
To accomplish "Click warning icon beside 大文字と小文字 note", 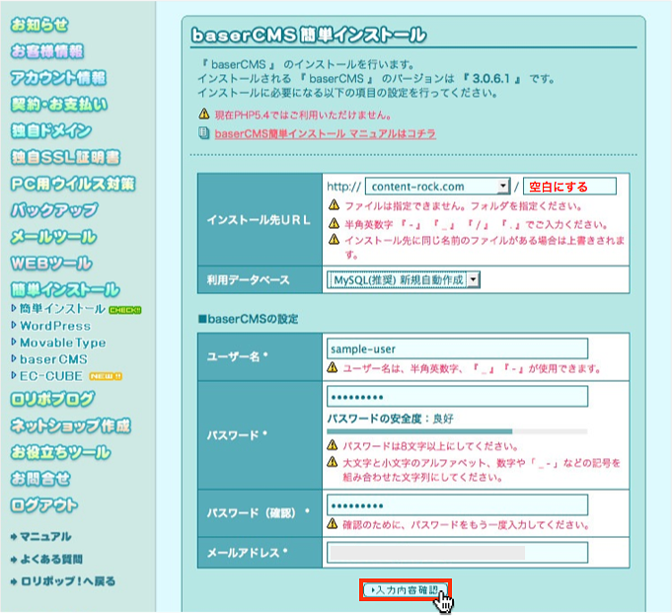I will coord(333,462).
